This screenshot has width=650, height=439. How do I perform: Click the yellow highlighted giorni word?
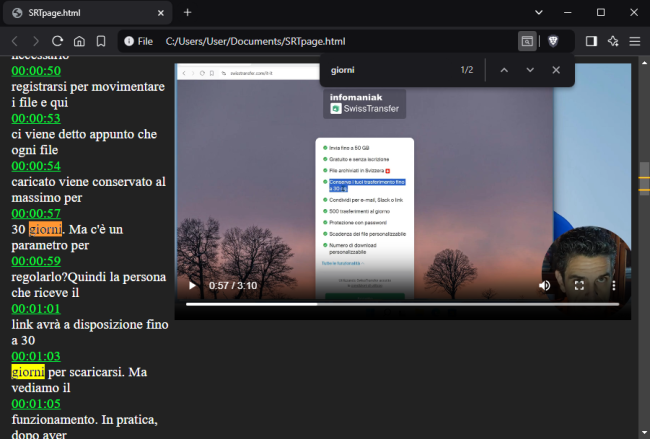coord(28,372)
